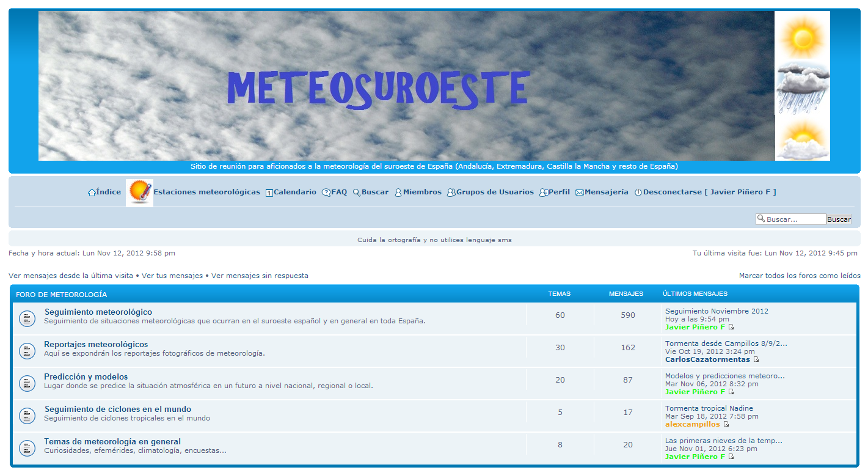Open Javier Piñero F profile in Seguimiento meteorológico row
Screen dimensions: 868x470
pos(695,327)
